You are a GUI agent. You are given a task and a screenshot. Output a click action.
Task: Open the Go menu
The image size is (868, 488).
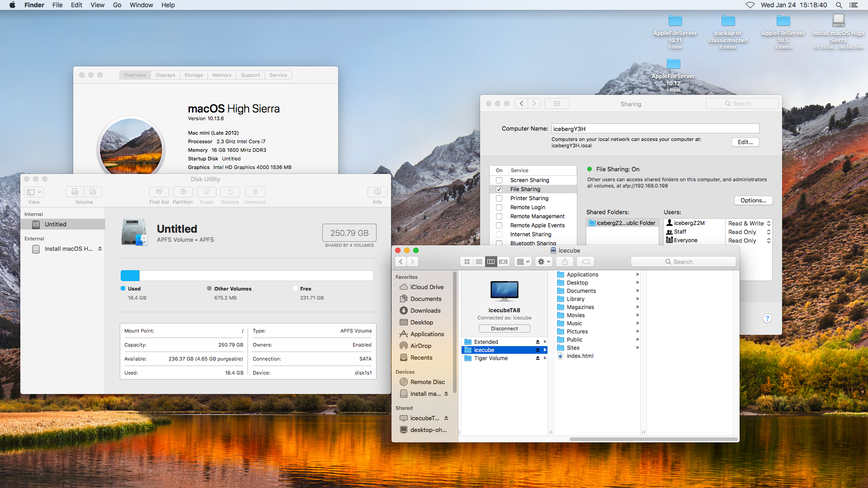click(x=117, y=5)
